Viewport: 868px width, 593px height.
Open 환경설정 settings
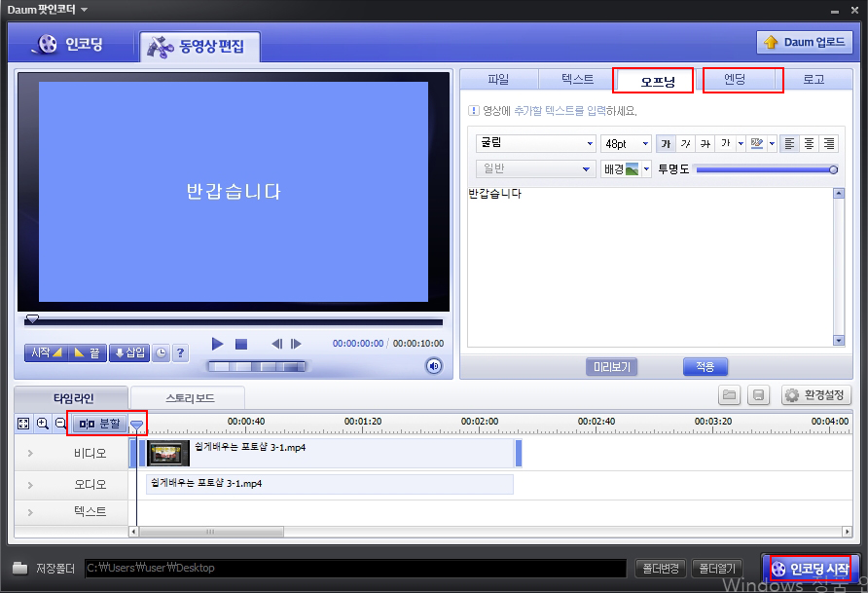click(816, 395)
